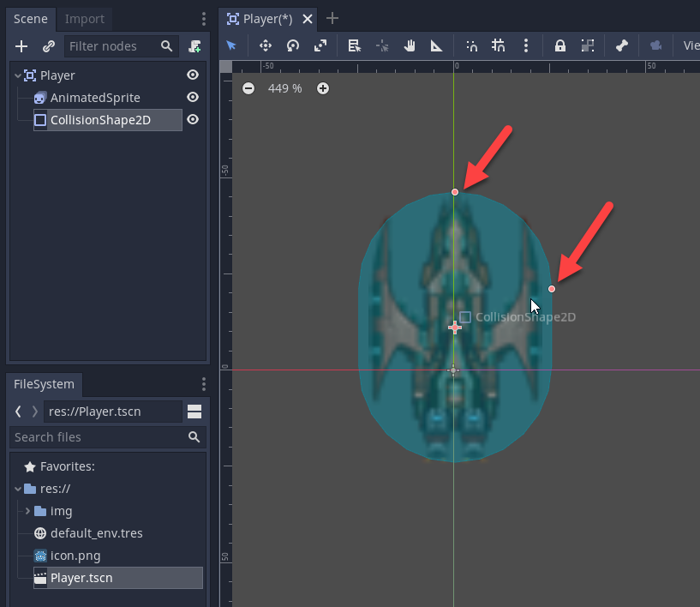Screen dimensions: 700x607
Task: Switch to the Import tab
Action: 85,19
